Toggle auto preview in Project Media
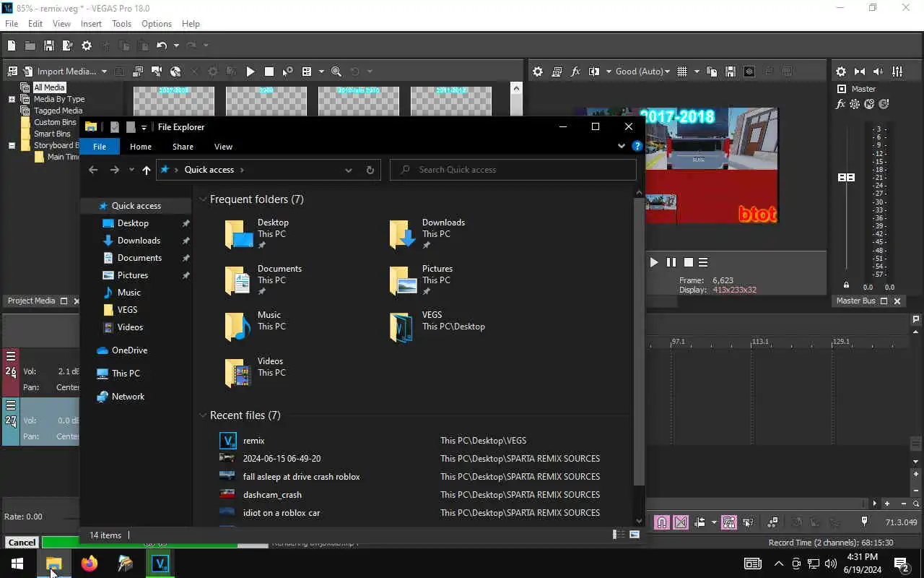The image size is (924, 578). pyautogui.click(x=287, y=72)
